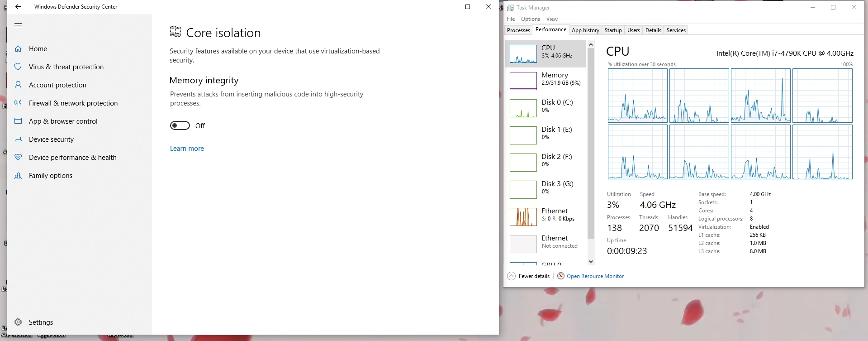Click the Core isolation chip icon

[x=175, y=32]
